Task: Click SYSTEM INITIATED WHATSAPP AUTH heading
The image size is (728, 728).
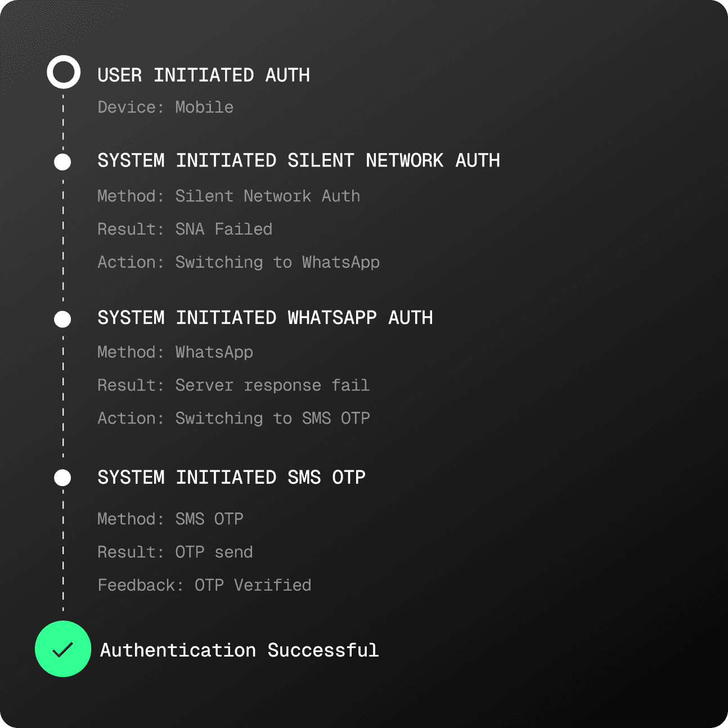Action: pyautogui.click(x=265, y=318)
